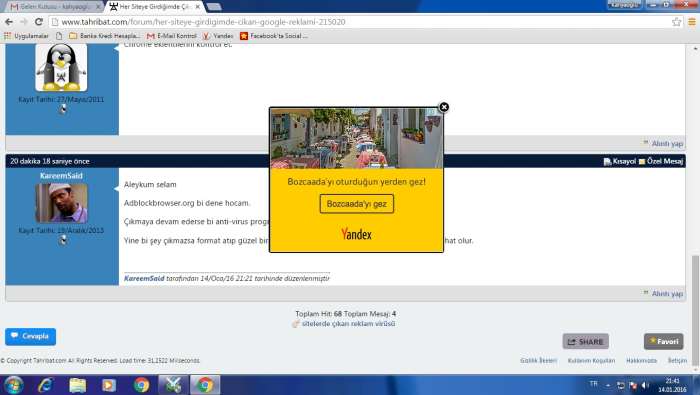Click the gender icon under the penguin avatar

point(63,109)
